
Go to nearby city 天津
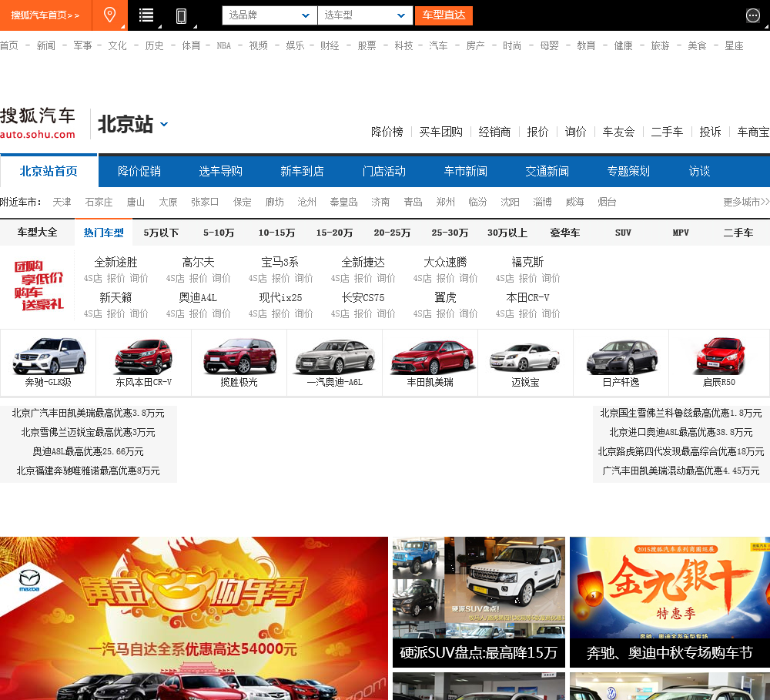click(x=62, y=202)
